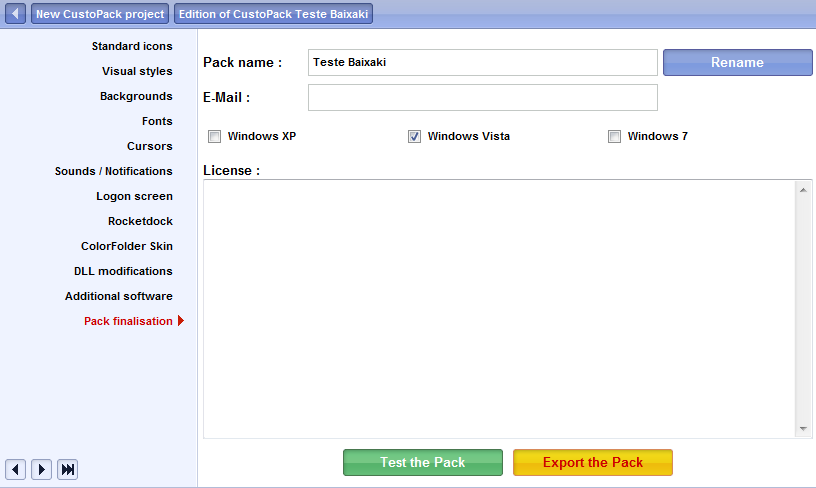Open Additional software section
This screenshot has width=816, height=488.
point(119,296)
